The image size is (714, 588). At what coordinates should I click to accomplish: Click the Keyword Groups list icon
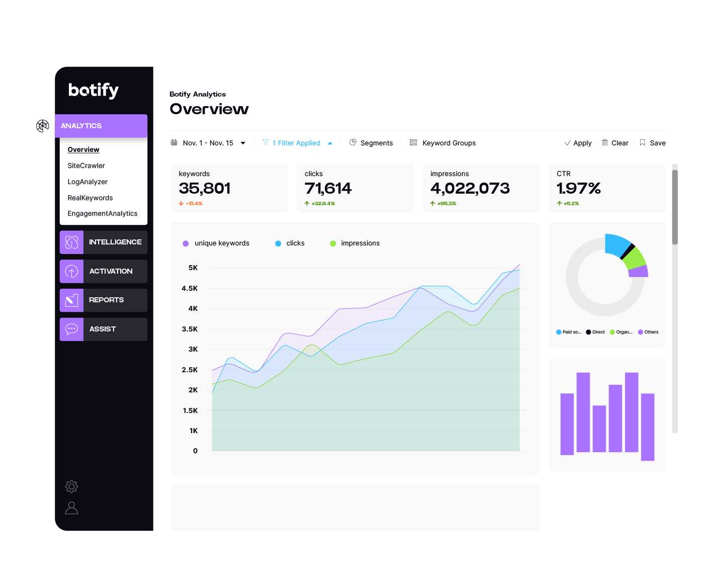tap(413, 143)
